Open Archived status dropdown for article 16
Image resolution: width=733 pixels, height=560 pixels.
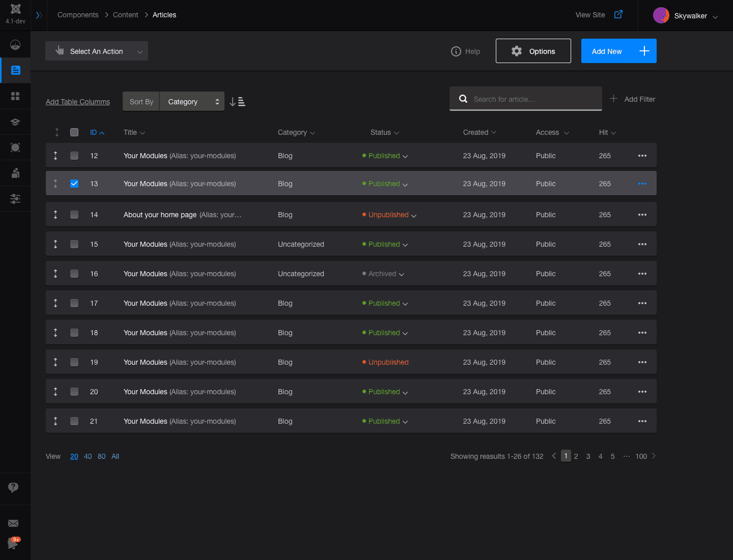(x=383, y=274)
